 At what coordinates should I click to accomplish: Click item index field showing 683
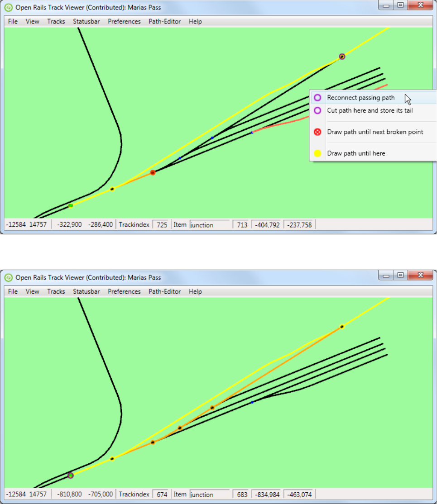click(x=241, y=494)
